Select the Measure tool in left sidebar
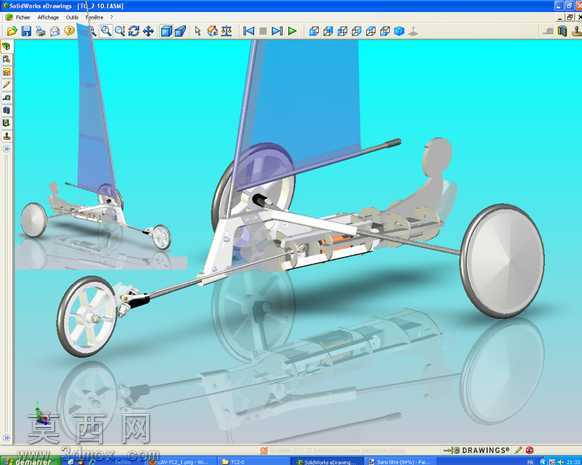Image resolution: width=582 pixels, height=465 pixels. (6, 98)
